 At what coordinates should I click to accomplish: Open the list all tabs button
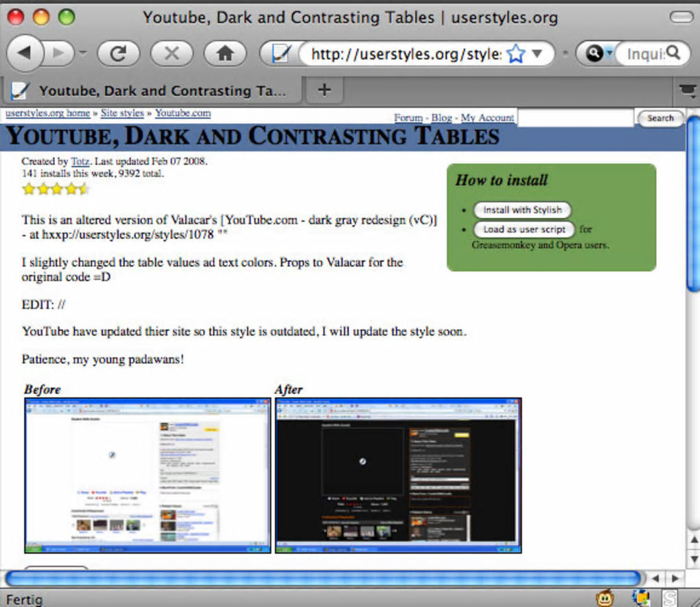(687, 91)
